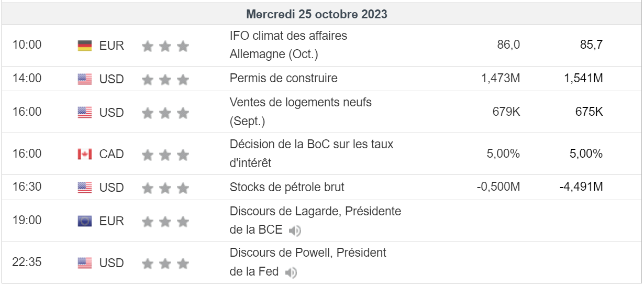Click the EU flag at 19:00

84,221
